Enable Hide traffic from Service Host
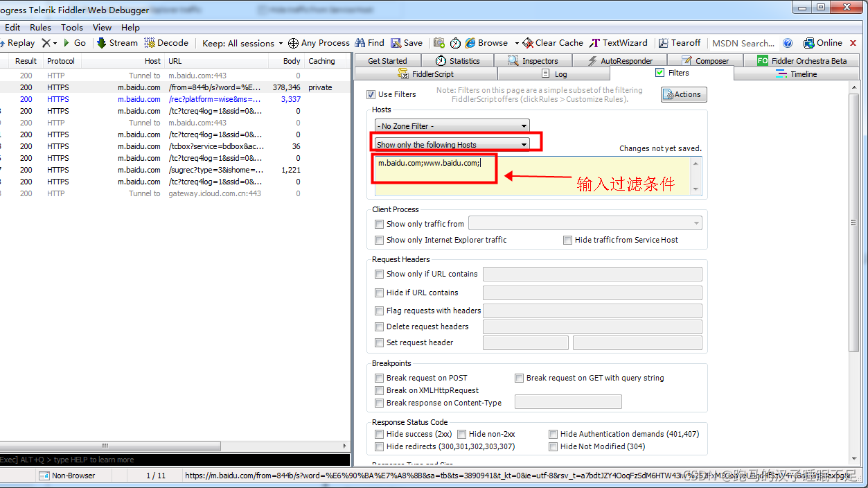This screenshot has width=868, height=488. [x=567, y=240]
